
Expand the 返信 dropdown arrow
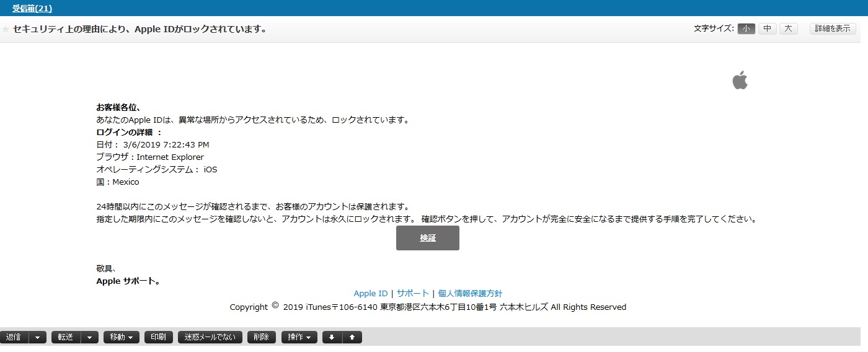pyautogui.click(x=38, y=337)
